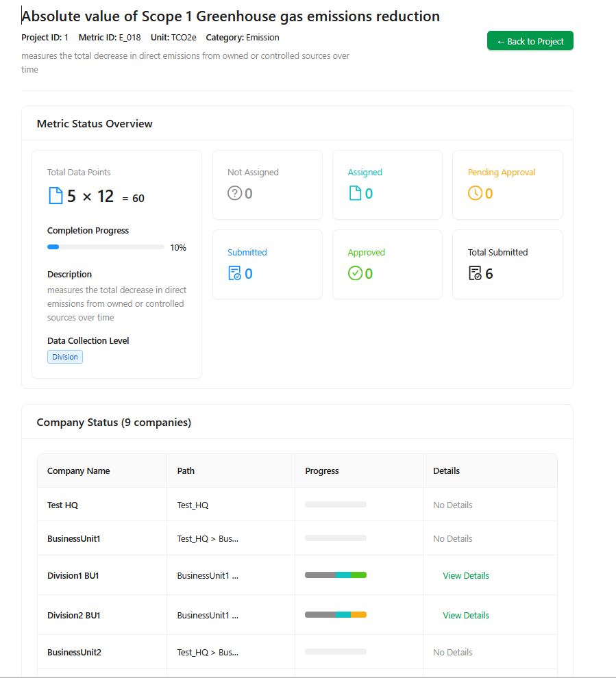Click the Total Submitted document icon
The height and width of the screenshot is (678, 616).
[475, 274]
